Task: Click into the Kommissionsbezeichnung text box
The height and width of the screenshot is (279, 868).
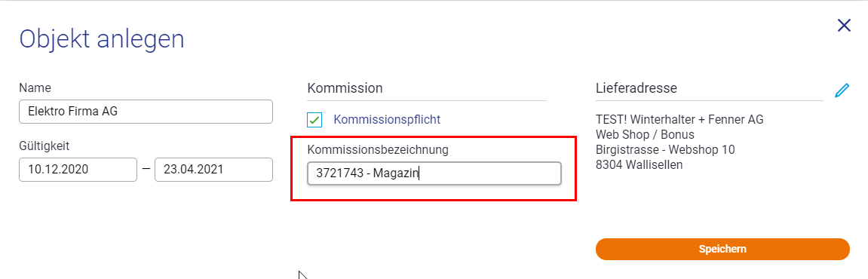Action: pos(434,174)
